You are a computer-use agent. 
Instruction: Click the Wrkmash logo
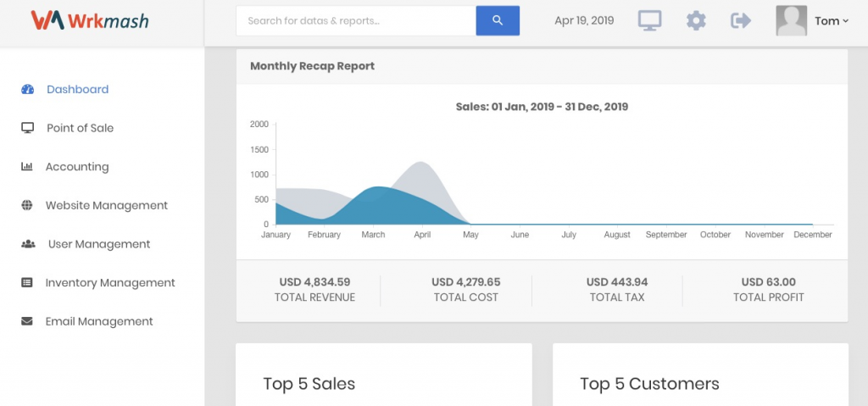[90, 20]
